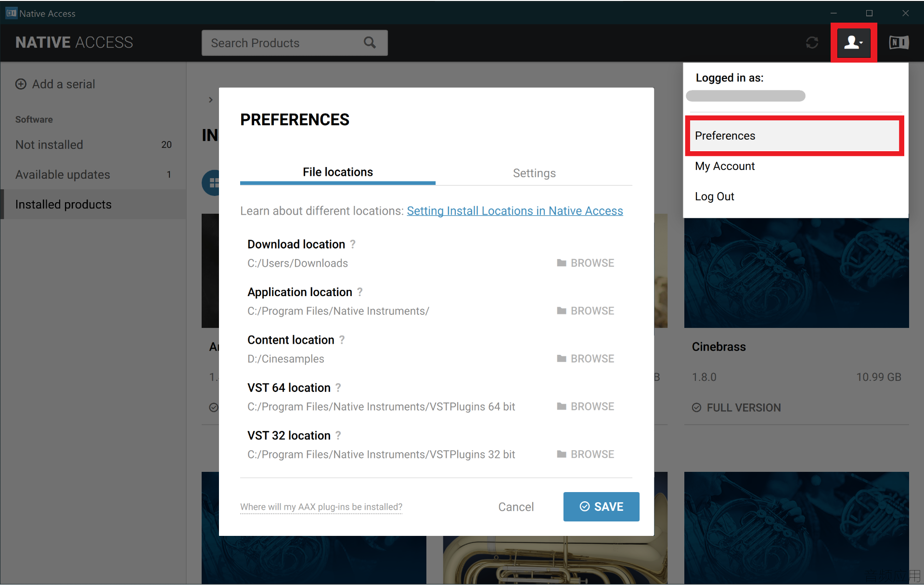
Task: Switch to the File locations tab
Action: pyautogui.click(x=338, y=172)
